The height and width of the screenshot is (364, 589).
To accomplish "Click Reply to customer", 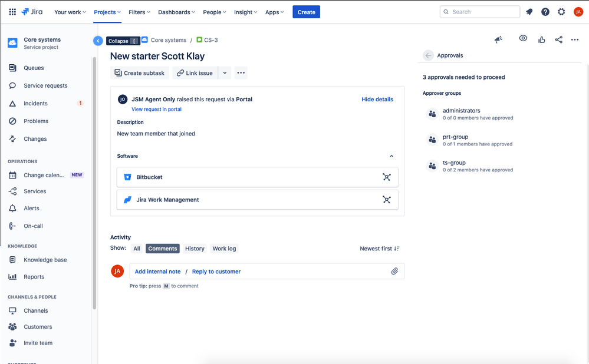I will 216,272.
